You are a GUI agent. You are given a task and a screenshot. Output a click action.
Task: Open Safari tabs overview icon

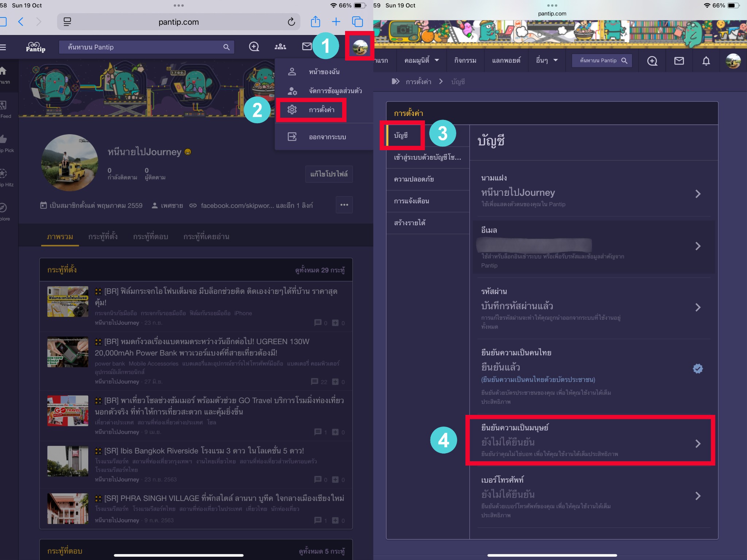(x=357, y=22)
